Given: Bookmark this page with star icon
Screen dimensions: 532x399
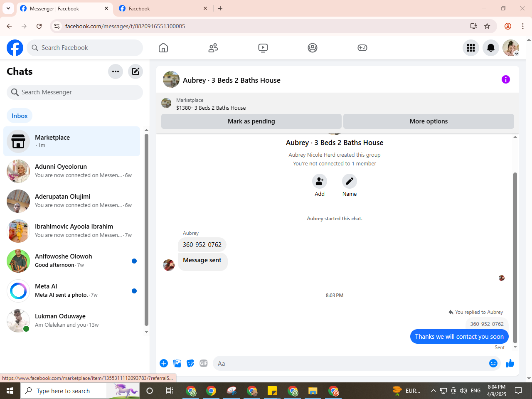Looking at the screenshot, I should pyautogui.click(x=487, y=26).
